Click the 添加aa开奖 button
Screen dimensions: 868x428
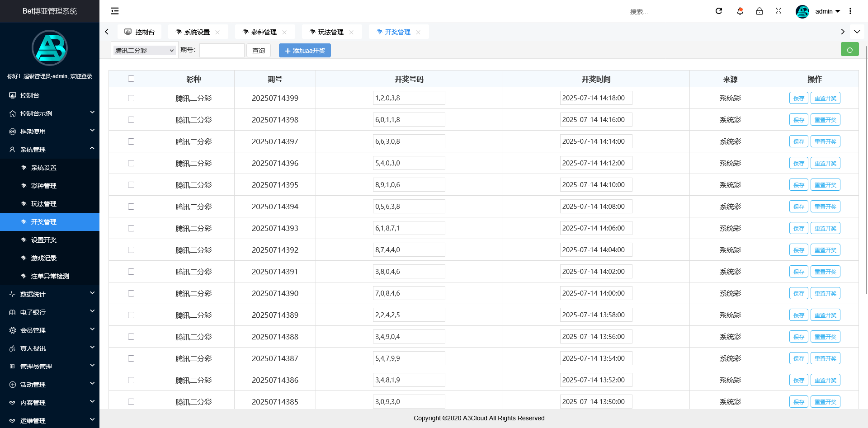[x=305, y=51]
